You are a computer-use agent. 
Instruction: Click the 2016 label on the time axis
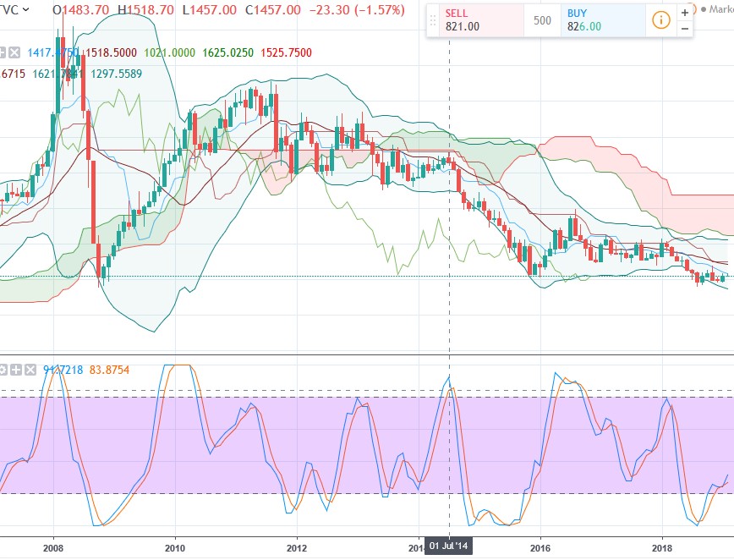point(540,548)
